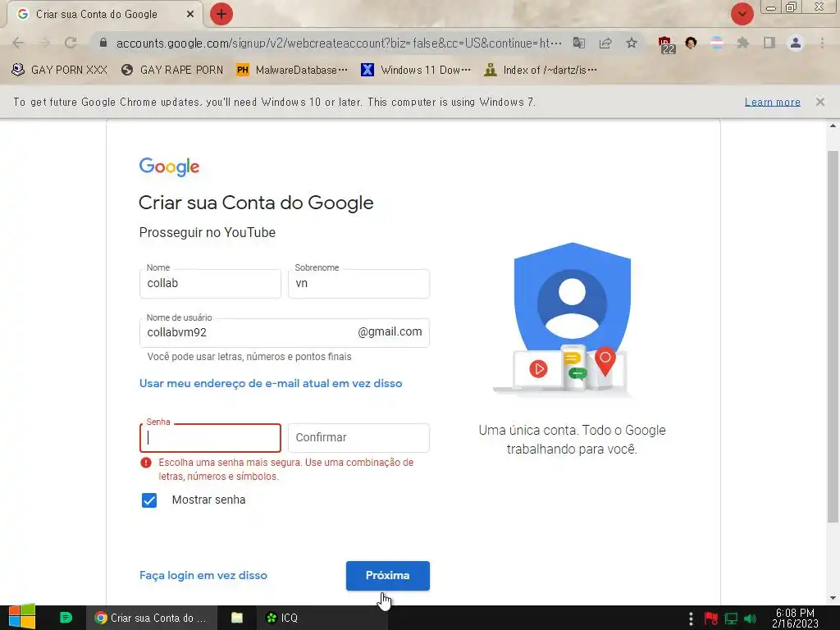Dismiss the Windows 7 update infobar
Viewport: 840px width, 630px height.
pyautogui.click(x=820, y=101)
